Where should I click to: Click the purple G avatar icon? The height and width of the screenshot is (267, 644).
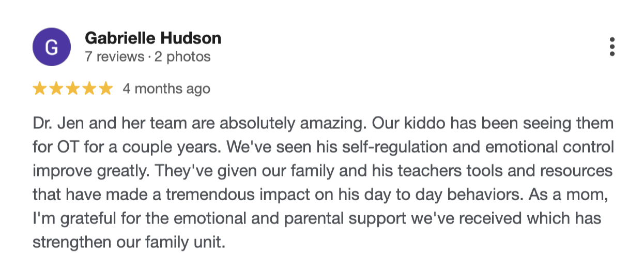pos(51,48)
